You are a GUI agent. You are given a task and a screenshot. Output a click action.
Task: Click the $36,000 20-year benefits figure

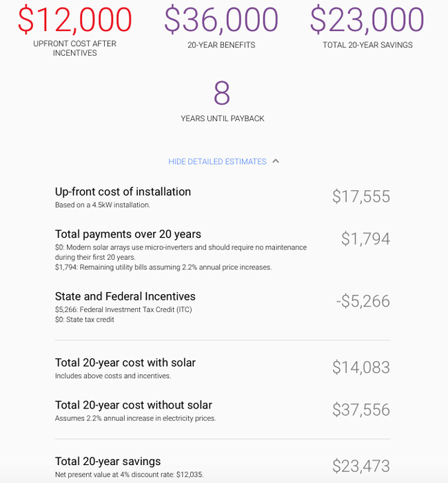pos(221,20)
